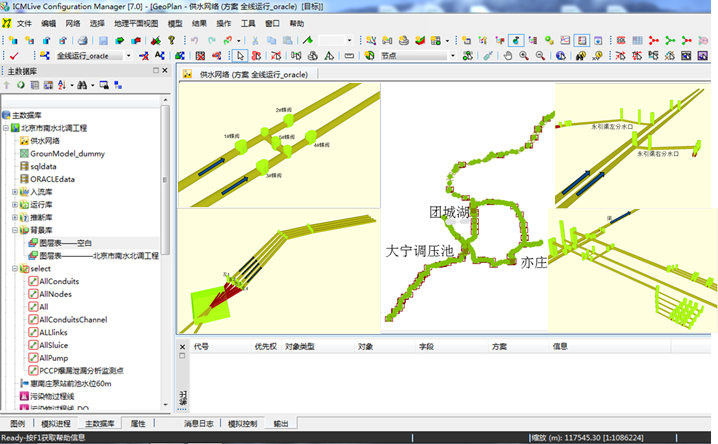Open the 全线运行_oracle scenario dropdown
This screenshot has width=718, height=444.
(127, 56)
